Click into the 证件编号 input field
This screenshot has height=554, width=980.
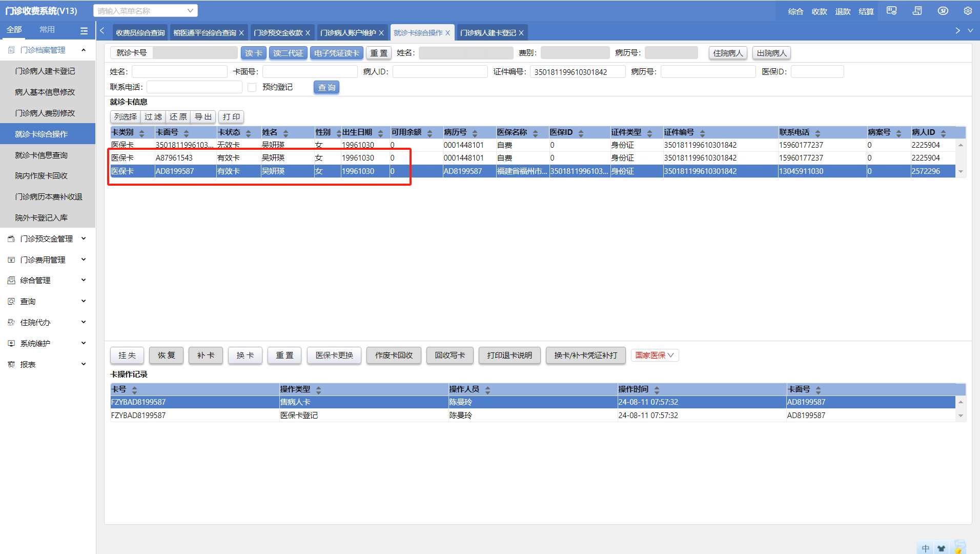click(x=578, y=72)
